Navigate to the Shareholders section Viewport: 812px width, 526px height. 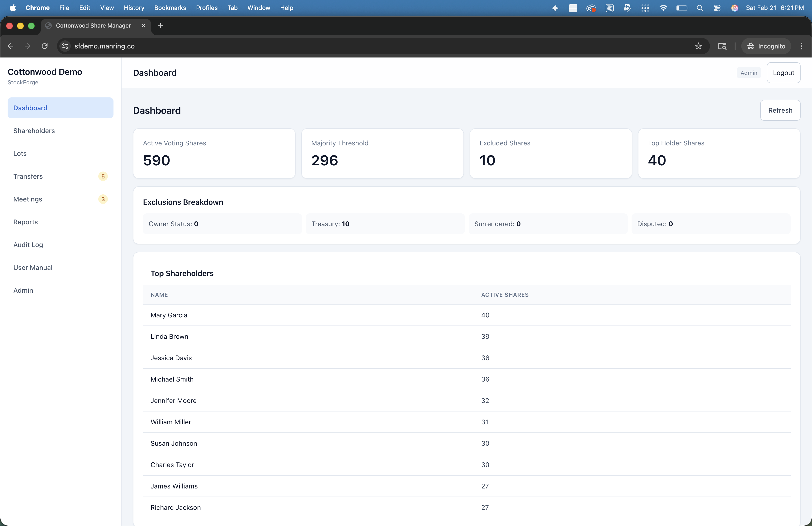[x=34, y=131]
